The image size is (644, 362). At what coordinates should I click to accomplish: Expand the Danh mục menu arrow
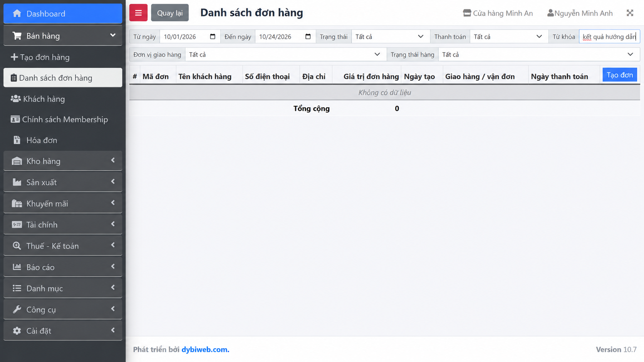pos(113,287)
